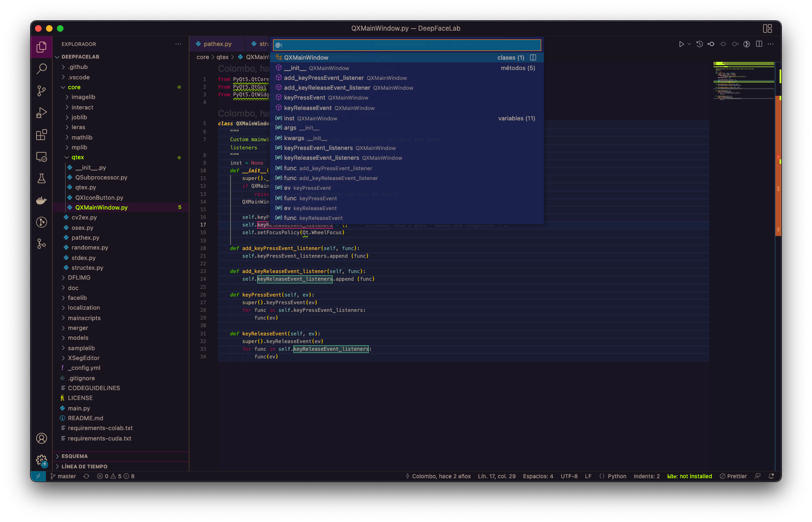This screenshot has height=522, width=812.
Task: Toggle notifications via the bell icon
Action: tap(772, 476)
